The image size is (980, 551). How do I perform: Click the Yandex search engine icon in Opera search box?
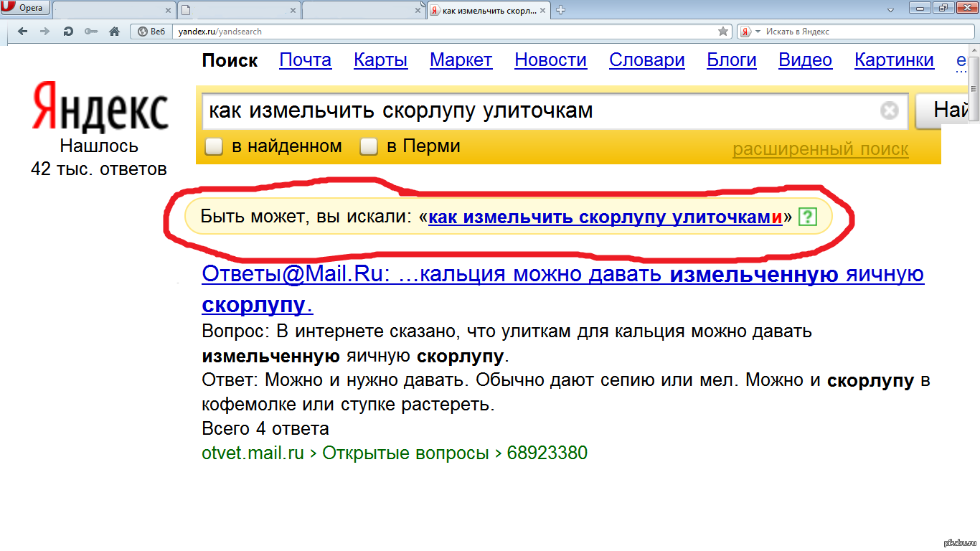point(746,32)
